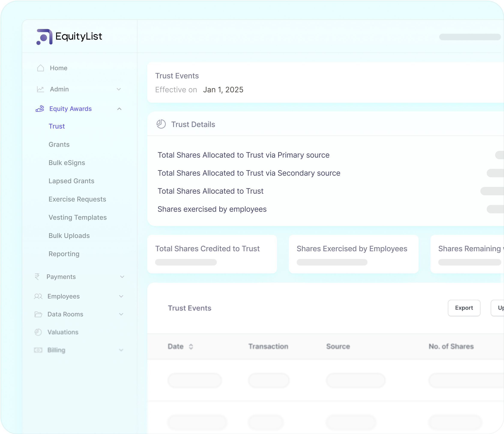Expand the Admin menu chevron
The image size is (504, 434).
[x=119, y=89]
